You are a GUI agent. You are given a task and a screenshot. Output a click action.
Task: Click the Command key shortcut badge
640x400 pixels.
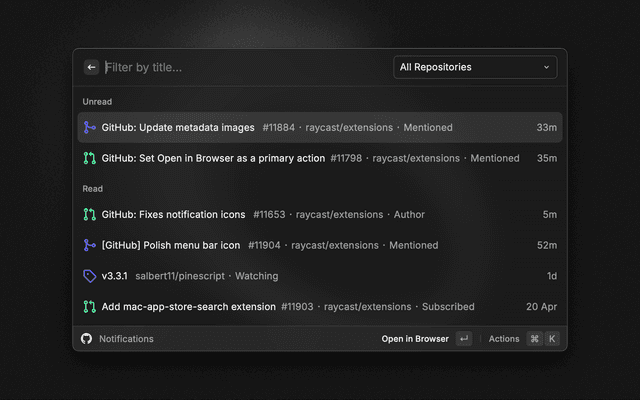pyautogui.click(x=534, y=339)
